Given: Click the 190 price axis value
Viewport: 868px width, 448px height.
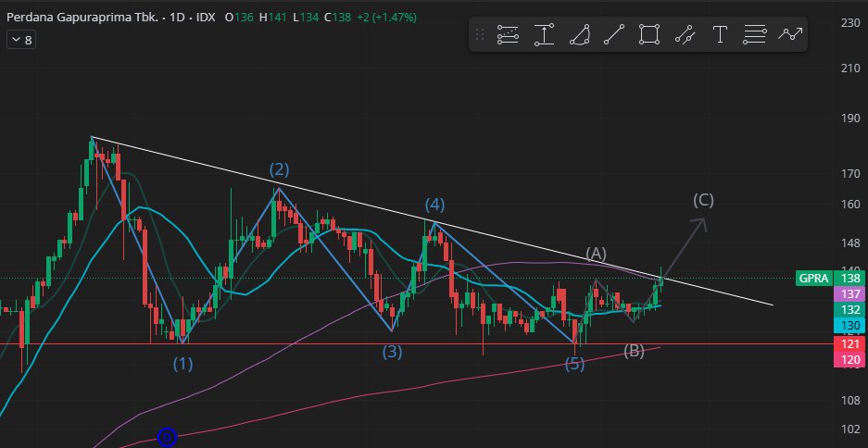Looking at the screenshot, I should tap(850, 118).
